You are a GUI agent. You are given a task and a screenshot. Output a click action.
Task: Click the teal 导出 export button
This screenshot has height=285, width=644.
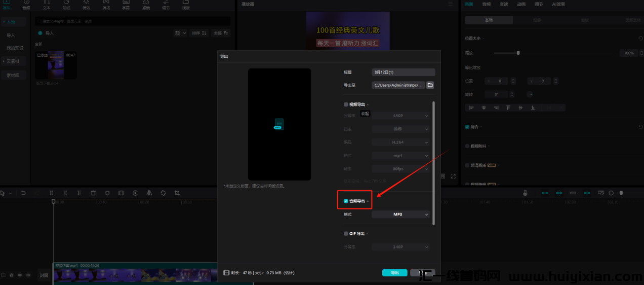[x=395, y=273]
